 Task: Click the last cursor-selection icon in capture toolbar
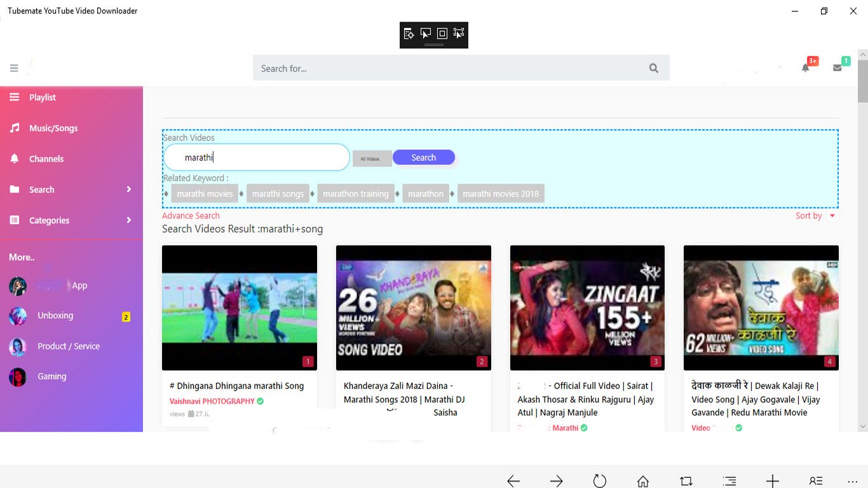(459, 34)
